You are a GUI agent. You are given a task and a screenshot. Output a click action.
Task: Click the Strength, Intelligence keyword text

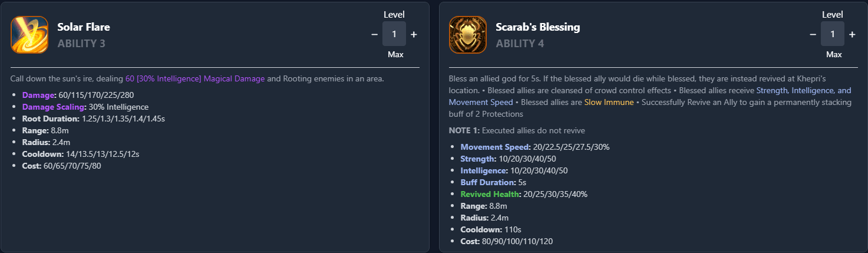pyautogui.click(x=804, y=91)
